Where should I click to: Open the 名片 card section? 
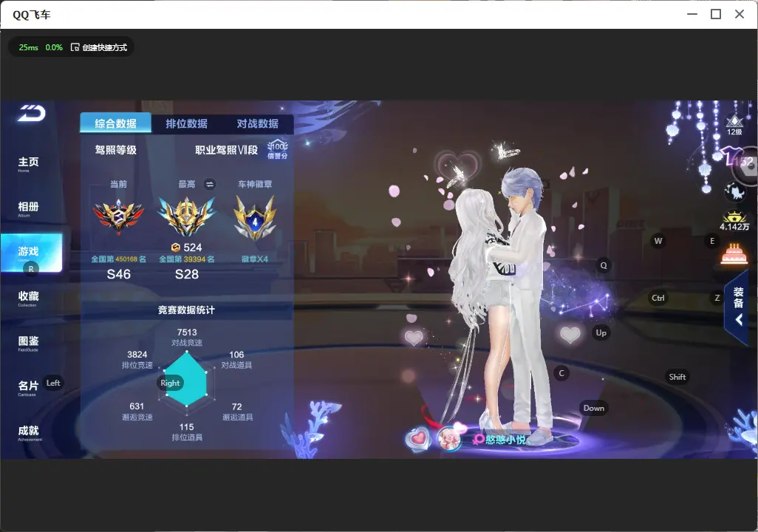coord(28,387)
